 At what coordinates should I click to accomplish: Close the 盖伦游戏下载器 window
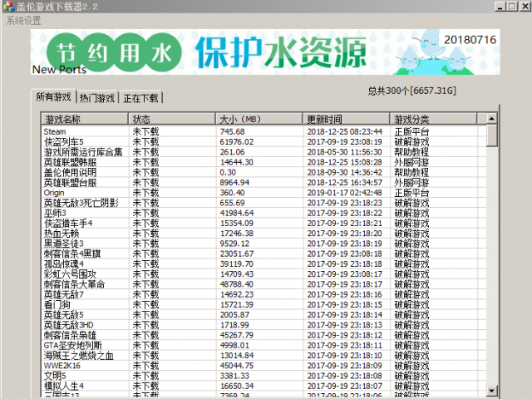pyautogui.click(x=525, y=6)
